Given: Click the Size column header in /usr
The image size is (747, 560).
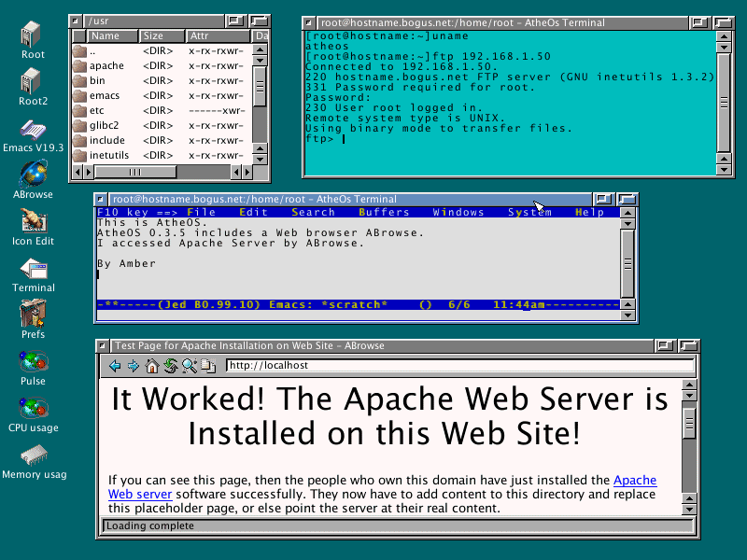Looking at the screenshot, I should pos(161,36).
